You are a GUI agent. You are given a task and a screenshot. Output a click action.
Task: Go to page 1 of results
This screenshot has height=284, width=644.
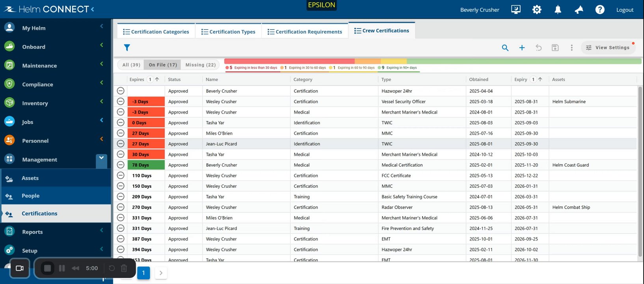coord(143,273)
